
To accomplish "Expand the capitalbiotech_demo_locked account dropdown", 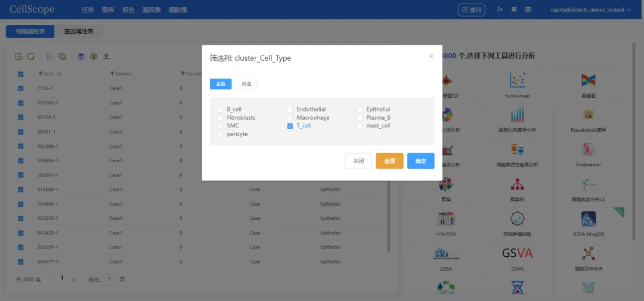I will click(x=592, y=10).
